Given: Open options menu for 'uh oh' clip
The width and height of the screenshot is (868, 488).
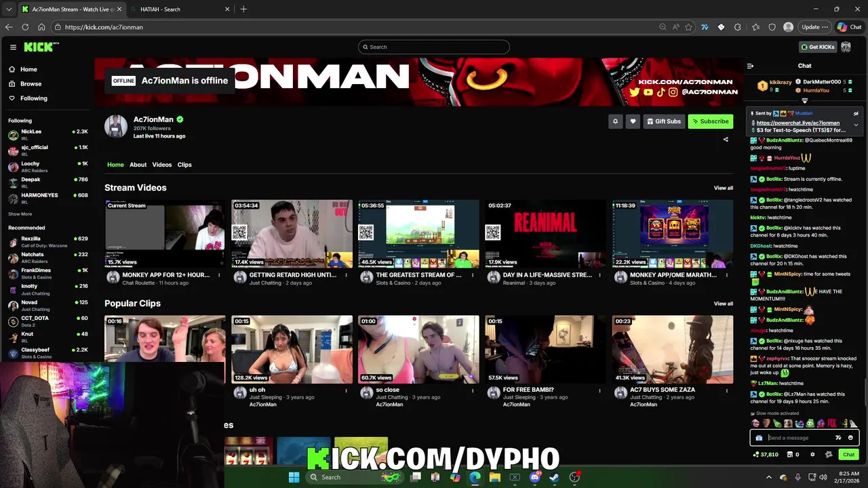Looking at the screenshot, I should (x=346, y=390).
